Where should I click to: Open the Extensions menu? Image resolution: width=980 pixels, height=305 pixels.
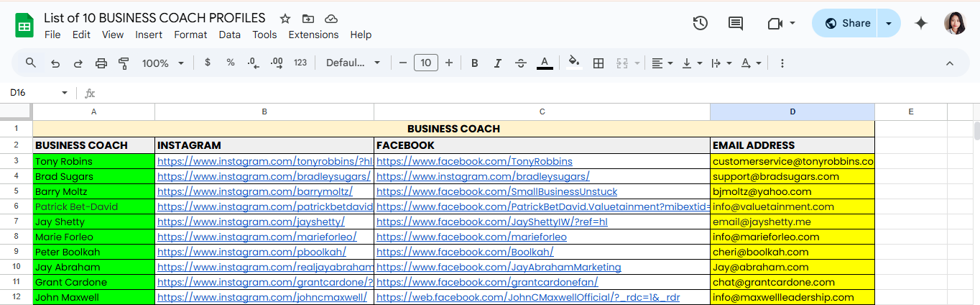tap(313, 35)
